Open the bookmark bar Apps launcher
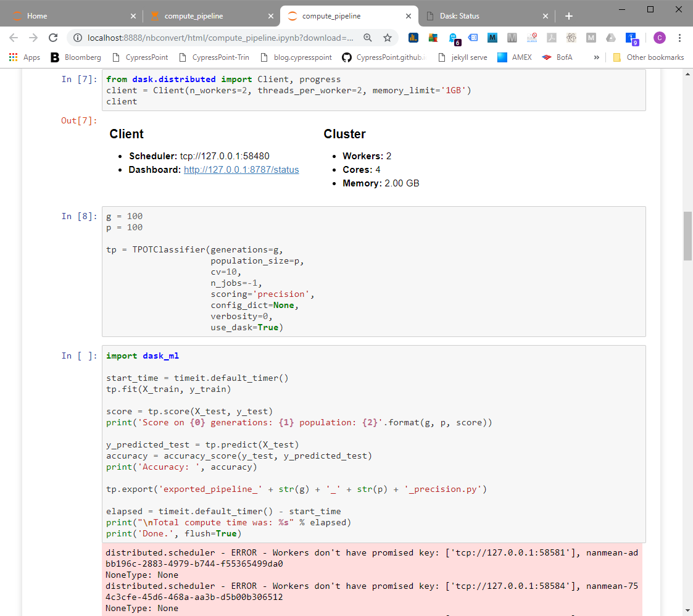Screen dimensions: 693x616 [14, 57]
